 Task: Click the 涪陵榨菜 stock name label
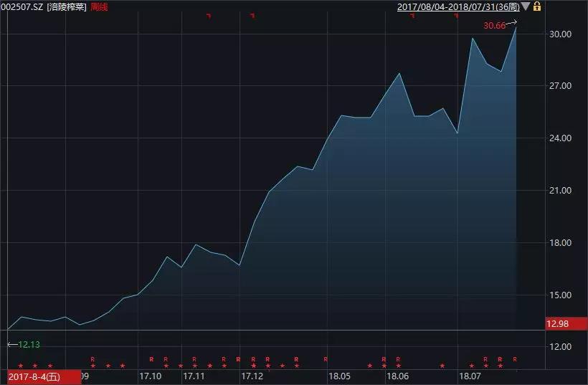point(67,6)
